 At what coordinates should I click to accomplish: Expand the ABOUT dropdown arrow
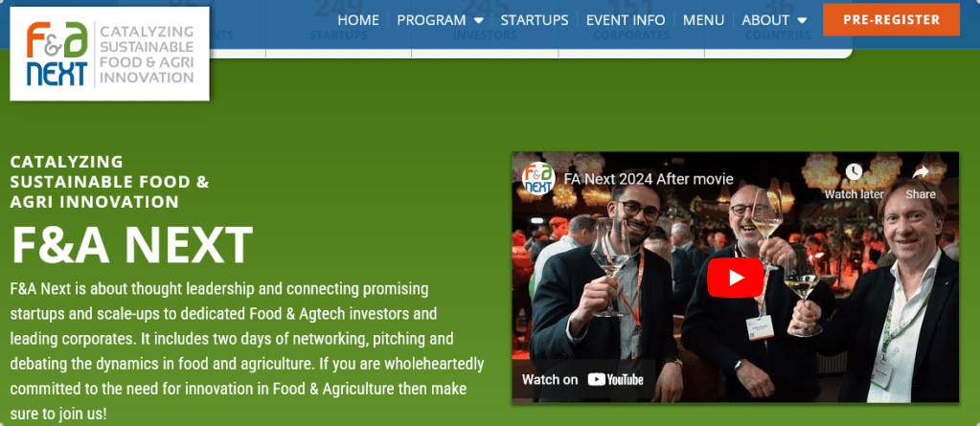pyautogui.click(x=803, y=21)
